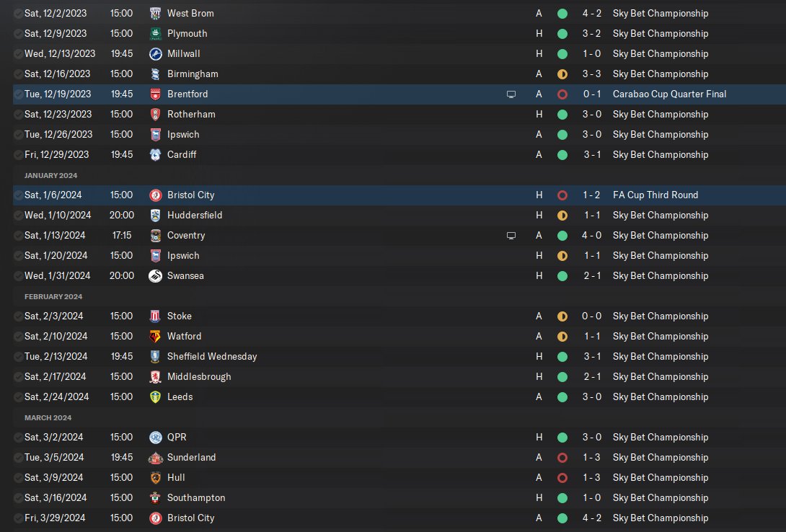Open Swansea via its club badge

[x=155, y=276]
